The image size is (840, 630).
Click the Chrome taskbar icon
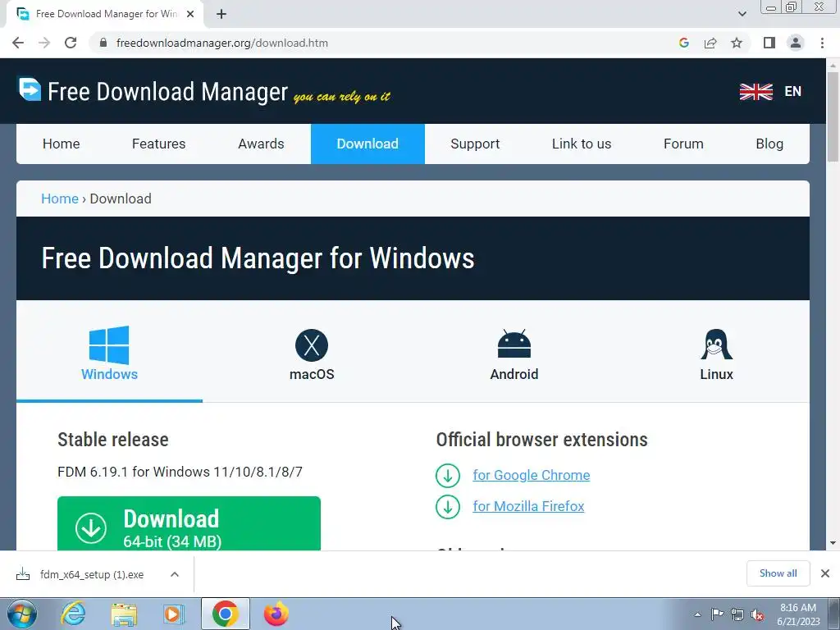[x=225, y=614]
